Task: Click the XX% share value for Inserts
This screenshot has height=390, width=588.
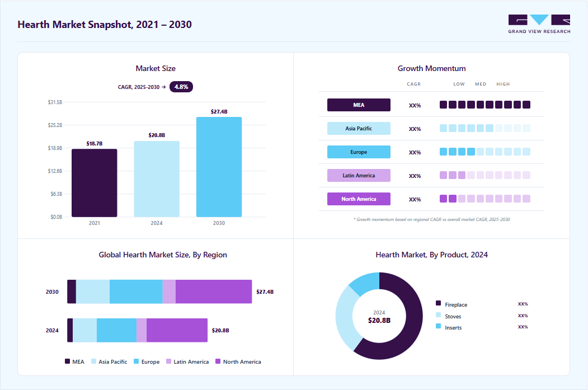Action: 523,327
